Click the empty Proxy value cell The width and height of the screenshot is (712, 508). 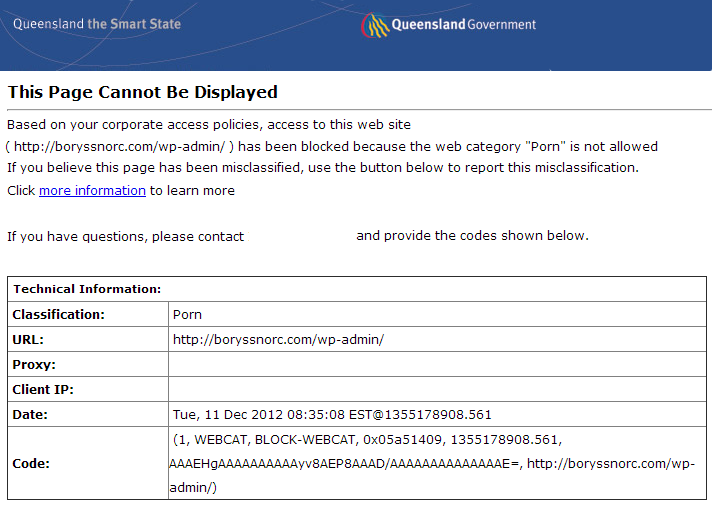[437, 364]
